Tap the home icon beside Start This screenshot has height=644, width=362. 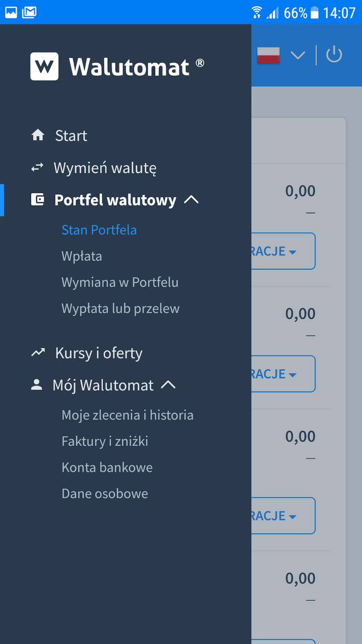pos(38,135)
